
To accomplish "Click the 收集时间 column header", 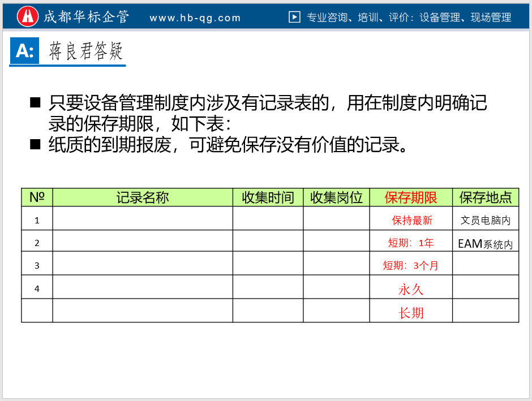I will (x=268, y=197).
